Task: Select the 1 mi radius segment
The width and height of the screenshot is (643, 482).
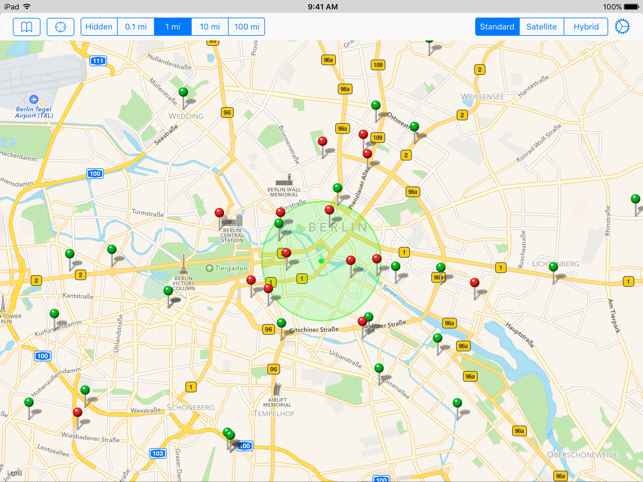Action: (173, 27)
